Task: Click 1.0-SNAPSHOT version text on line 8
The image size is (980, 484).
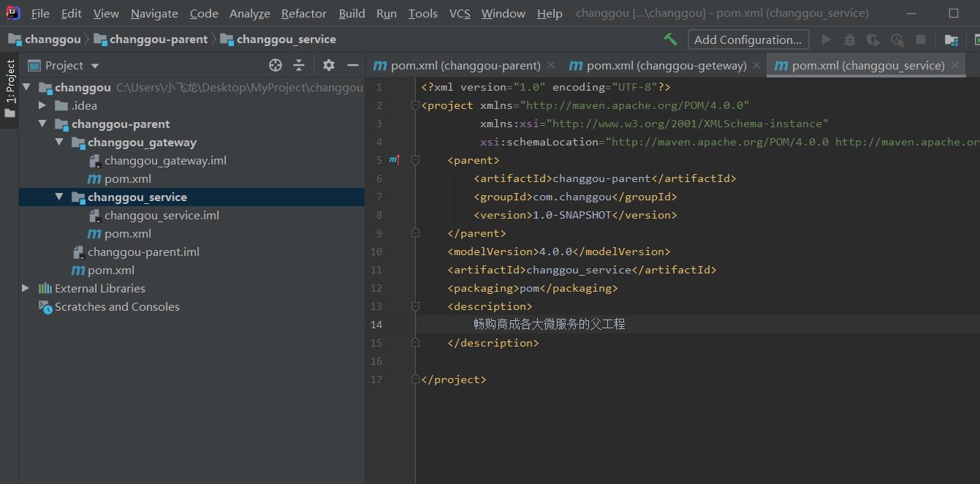Action: pyautogui.click(x=572, y=215)
